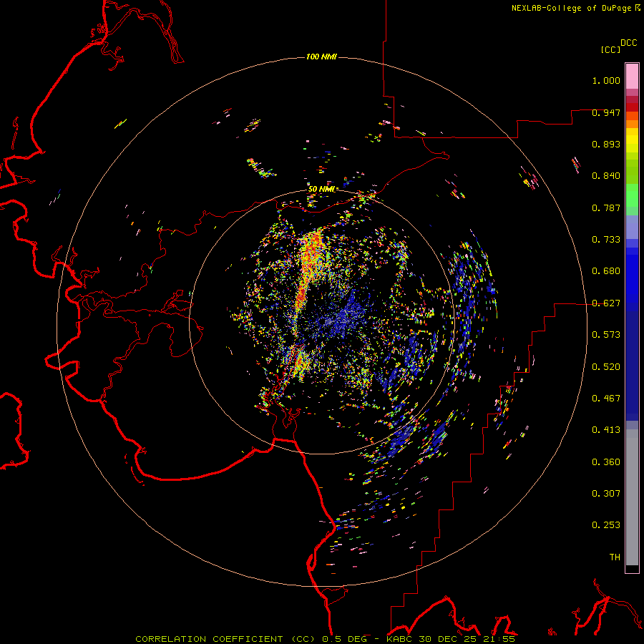Click the 0.467 legend value

pyautogui.click(x=606, y=399)
